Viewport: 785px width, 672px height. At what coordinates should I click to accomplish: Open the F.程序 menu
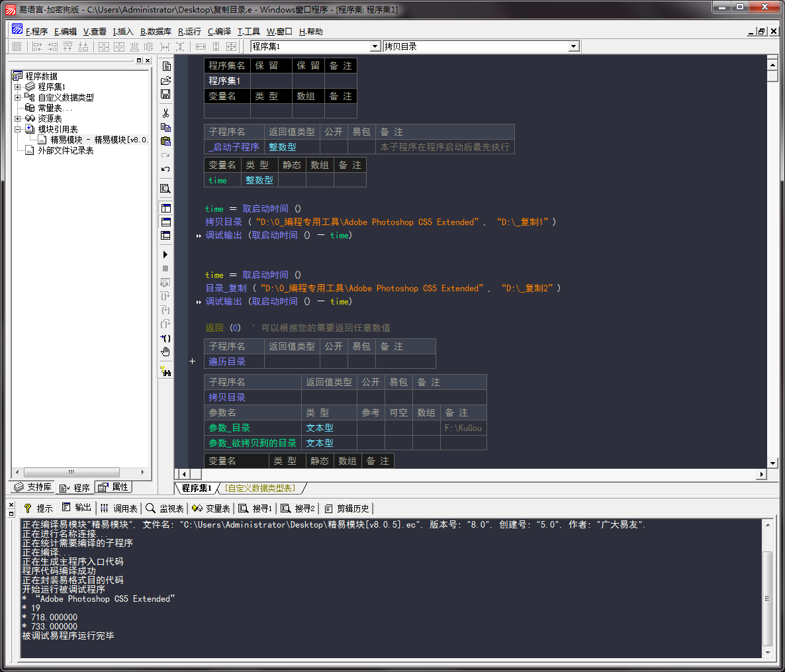tap(36, 32)
